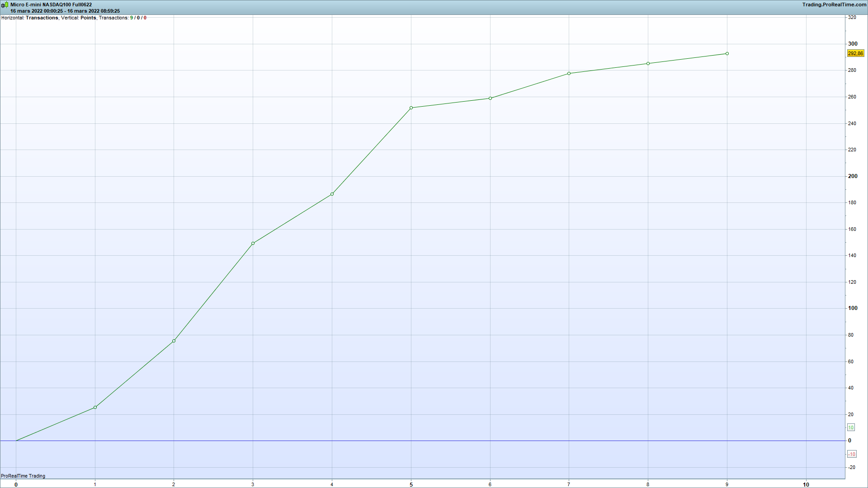Image resolution: width=868 pixels, height=488 pixels.
Task: Click the green 10 marker on the vertical axis
Action: (850, 427)
